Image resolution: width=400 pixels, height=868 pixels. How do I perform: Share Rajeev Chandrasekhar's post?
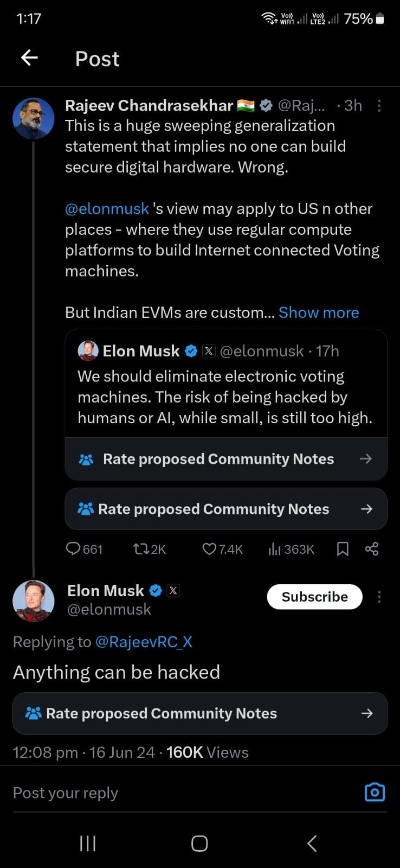click(372, 549)
